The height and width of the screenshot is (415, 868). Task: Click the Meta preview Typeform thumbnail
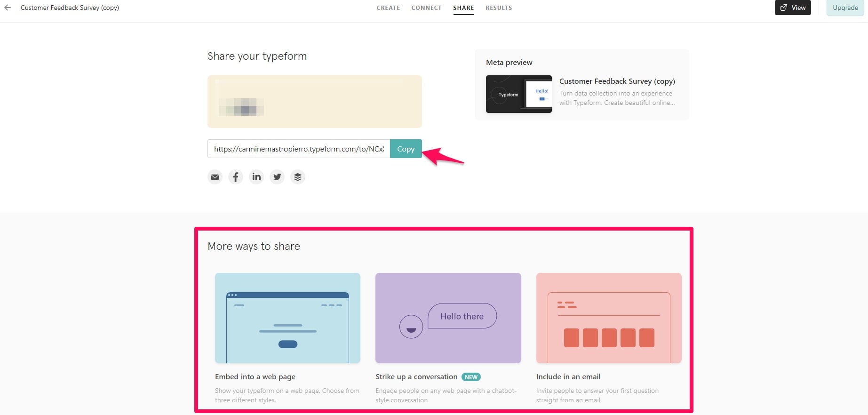pyautogui.click(x=518, y=94)
